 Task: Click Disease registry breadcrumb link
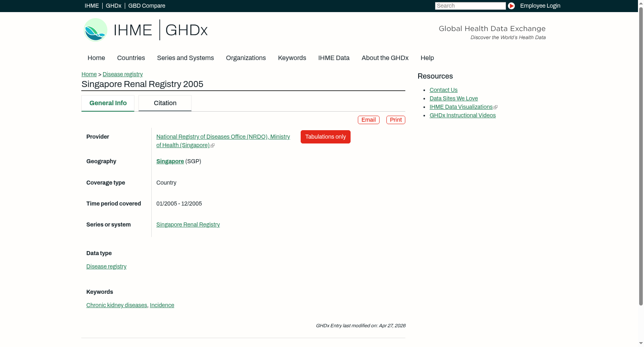pos(122,74)
